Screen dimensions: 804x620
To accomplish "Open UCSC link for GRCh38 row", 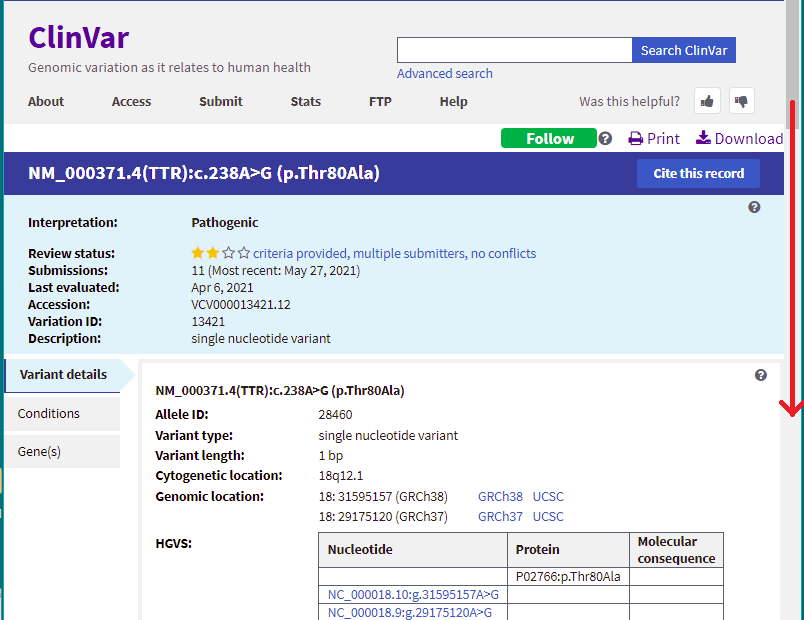I will [548, 496].
